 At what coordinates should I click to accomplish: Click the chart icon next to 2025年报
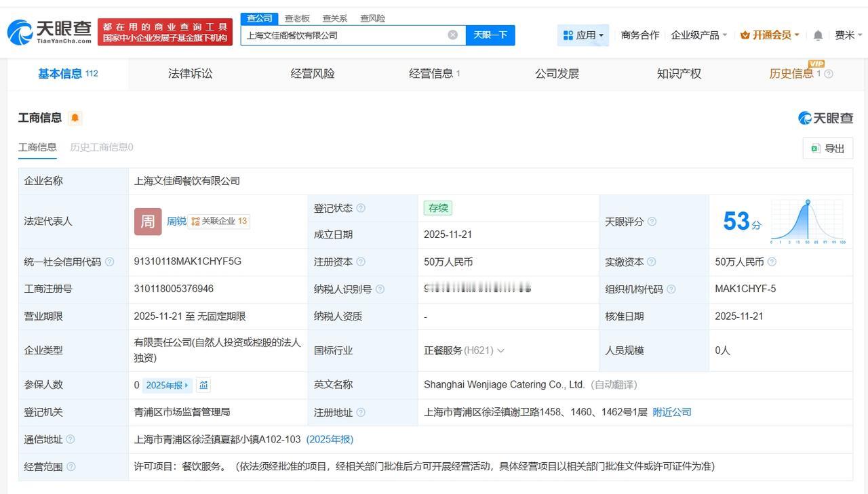[x=203, y=385]
